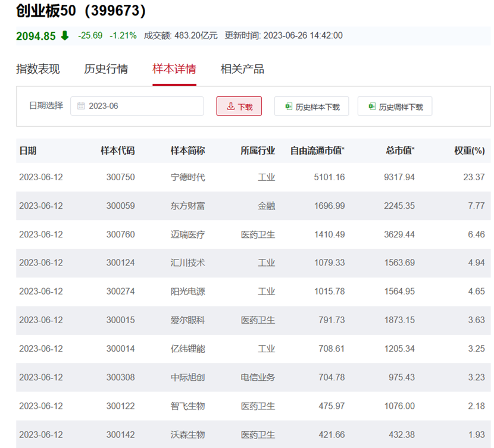Viewport: 494px width, 448px height.
Task: Click the 下载 button
Action: 239,106
